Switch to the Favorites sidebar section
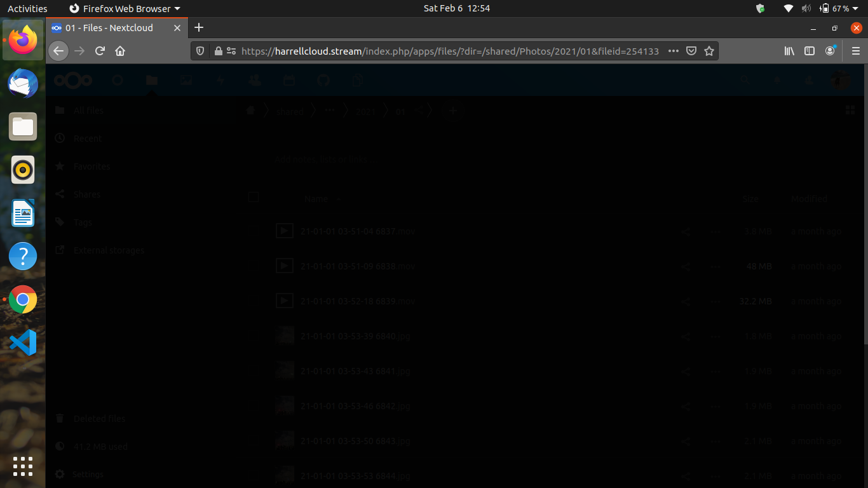This screenshot has height=488, width=868. coord(91,166)
